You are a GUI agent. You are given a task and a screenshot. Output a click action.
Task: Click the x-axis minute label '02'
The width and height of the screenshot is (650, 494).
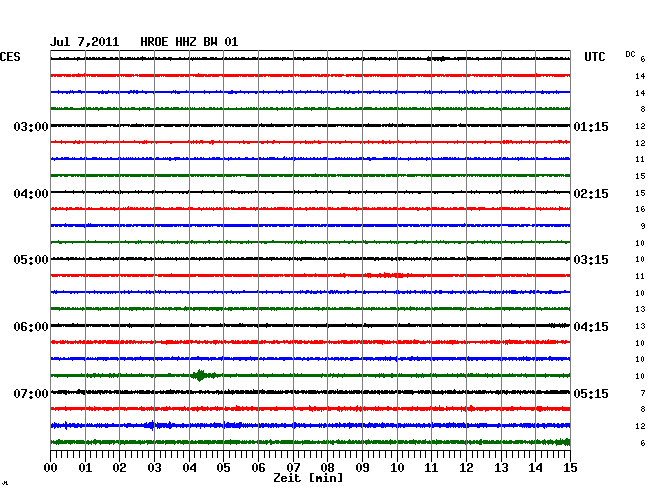(119, 467)
